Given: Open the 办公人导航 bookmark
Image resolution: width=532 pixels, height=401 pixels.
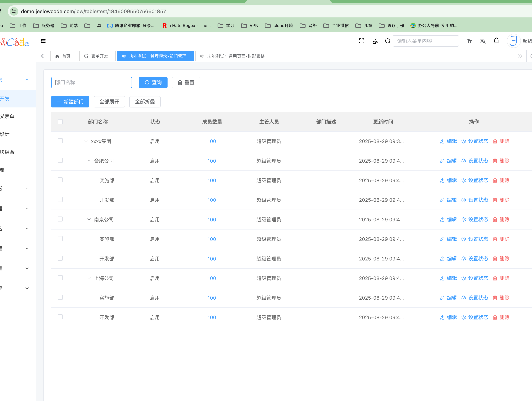Looking at the screenshot, I should pyautogui.click(x=434, y=25).
